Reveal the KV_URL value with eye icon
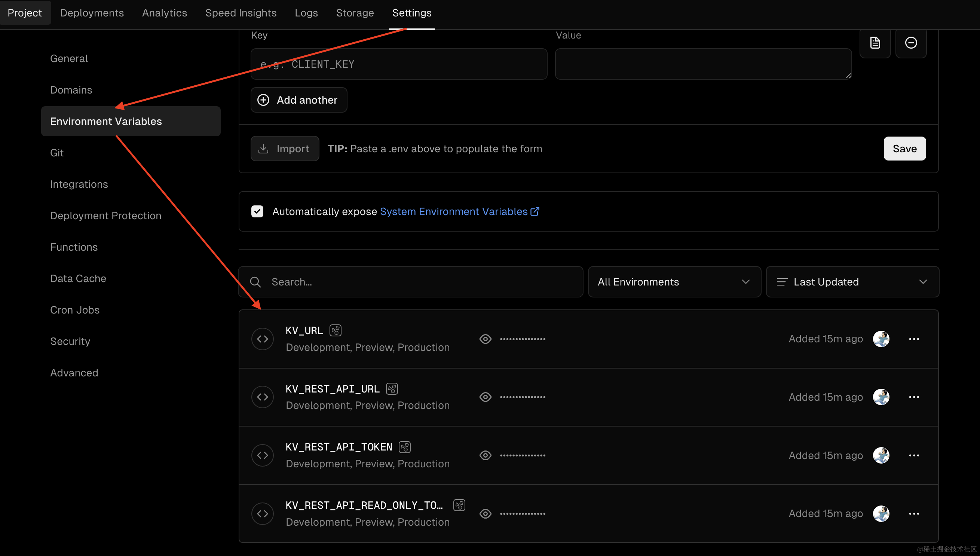This screenshot has width=980, height=556. coord(485,339)
